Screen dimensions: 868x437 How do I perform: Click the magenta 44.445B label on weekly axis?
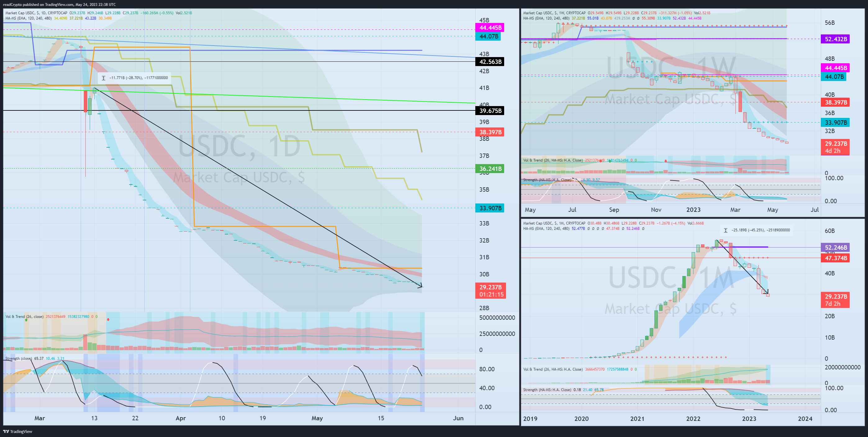coord(835,68)
